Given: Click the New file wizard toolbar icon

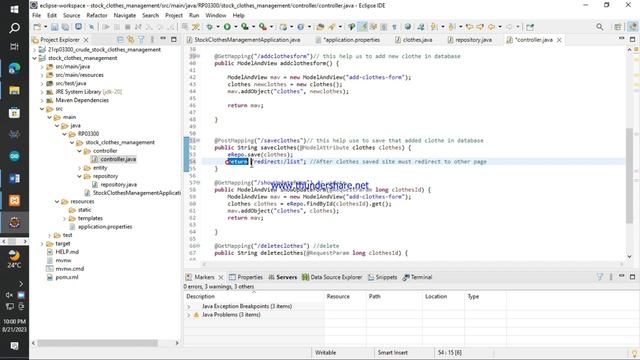Looking at the screenshot, I should (37, 27).
